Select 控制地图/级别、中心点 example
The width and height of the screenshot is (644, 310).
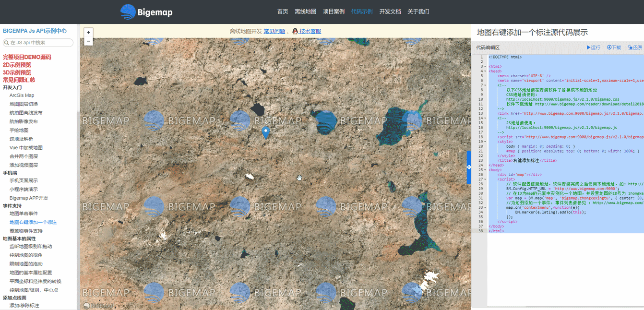click(34, 290)
